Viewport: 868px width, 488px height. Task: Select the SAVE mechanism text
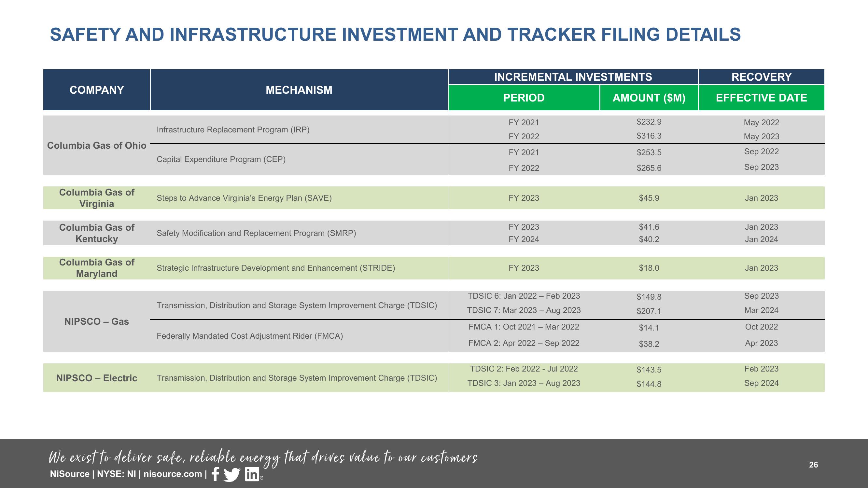pos(244,198)
